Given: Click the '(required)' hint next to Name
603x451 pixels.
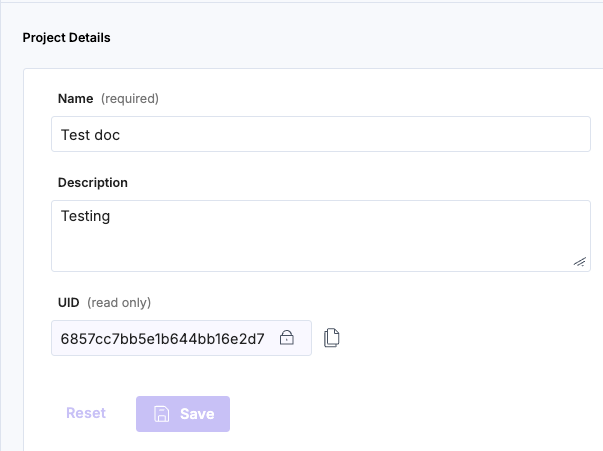Looking at the screenshot, I should coord(130,98).
